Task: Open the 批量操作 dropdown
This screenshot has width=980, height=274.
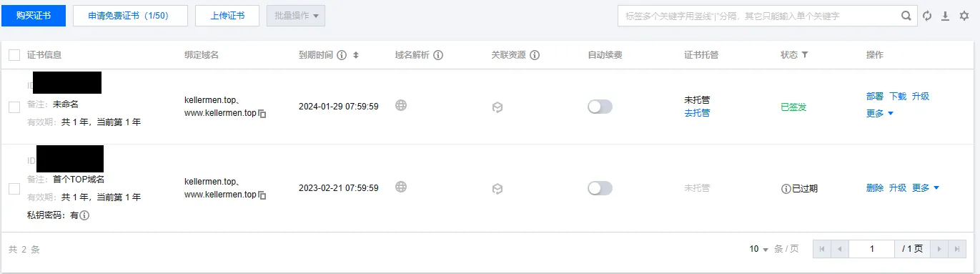Action: tap(296, 16)
